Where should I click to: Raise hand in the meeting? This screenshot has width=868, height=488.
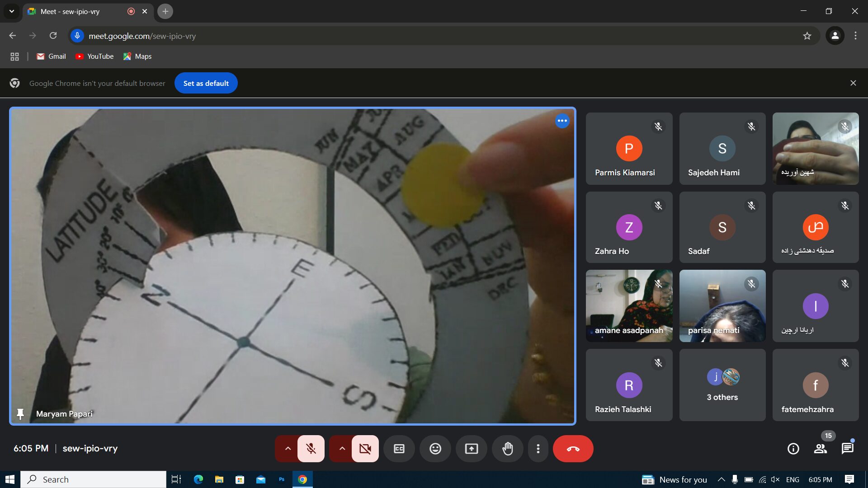(x=508, y=449)
